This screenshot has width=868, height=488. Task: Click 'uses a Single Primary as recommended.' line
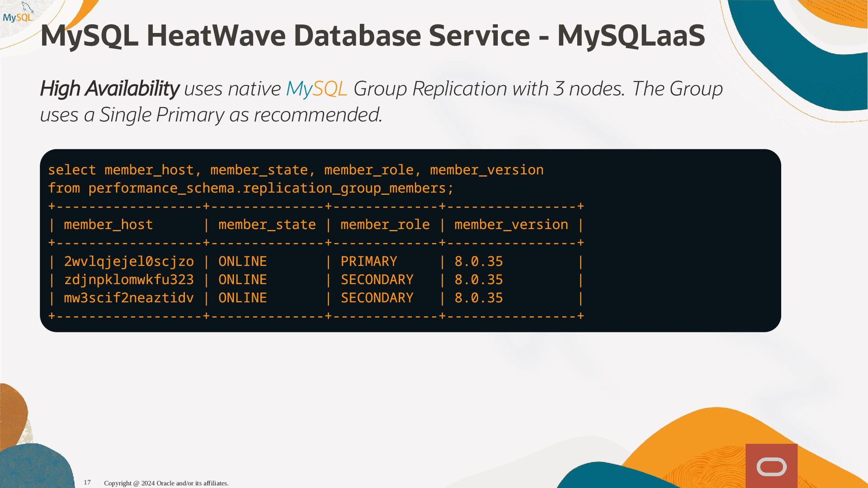[211, 115]
